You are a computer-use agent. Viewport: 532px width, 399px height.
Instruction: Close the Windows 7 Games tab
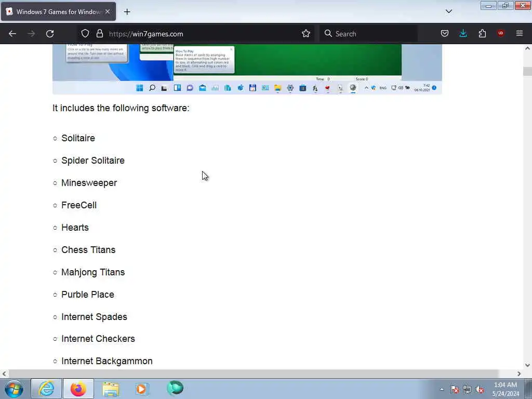(x=108, y=11)
